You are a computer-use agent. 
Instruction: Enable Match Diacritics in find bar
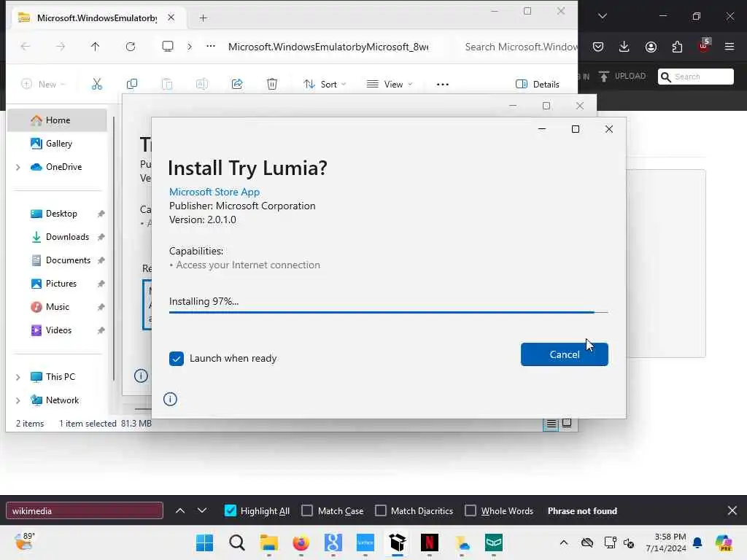point(381,510)
